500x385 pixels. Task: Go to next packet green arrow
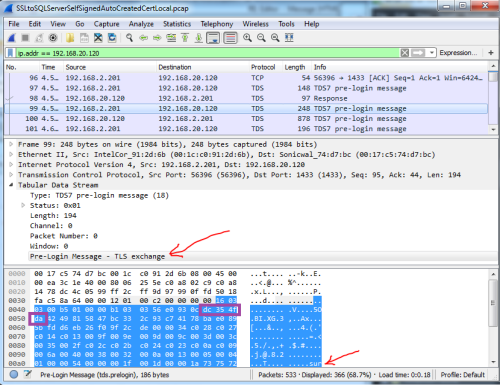157,38
